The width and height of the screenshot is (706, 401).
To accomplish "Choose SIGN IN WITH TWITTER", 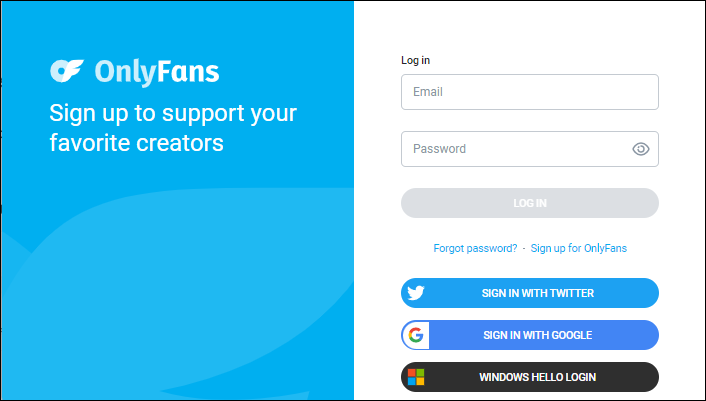I will click(x=530, y=293).
